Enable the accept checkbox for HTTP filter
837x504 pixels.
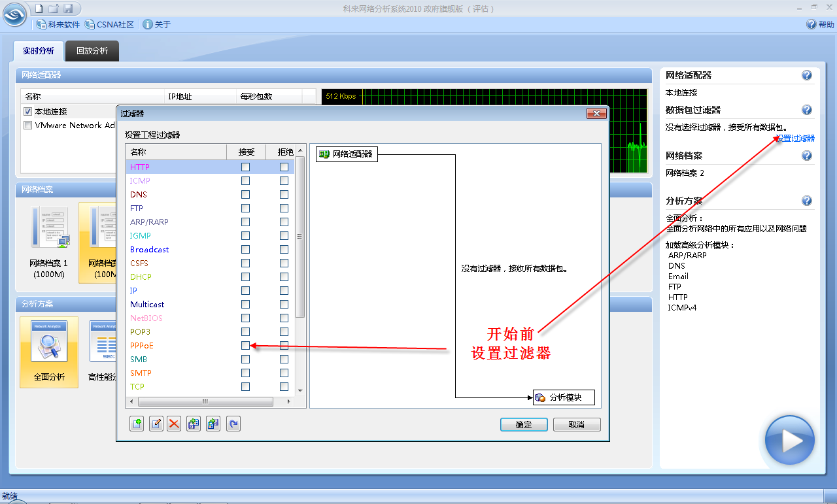point(245,167)
